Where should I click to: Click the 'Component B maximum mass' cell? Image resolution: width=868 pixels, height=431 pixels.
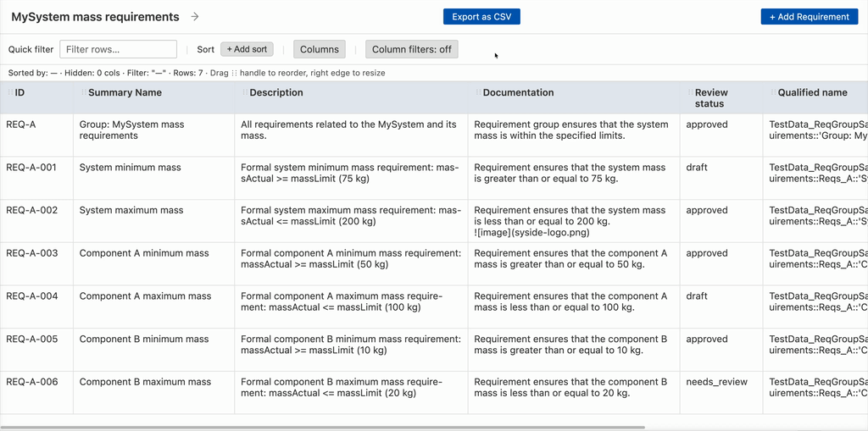(154, 392)
